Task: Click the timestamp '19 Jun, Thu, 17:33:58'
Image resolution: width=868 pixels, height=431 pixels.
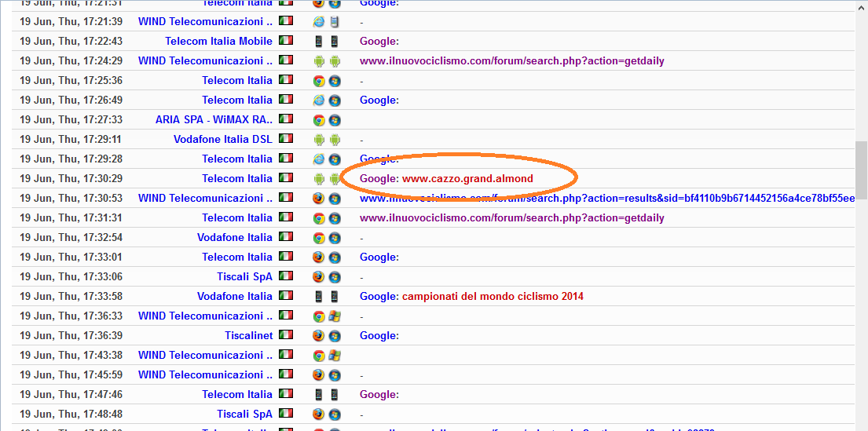Action: tap(71, 297)
